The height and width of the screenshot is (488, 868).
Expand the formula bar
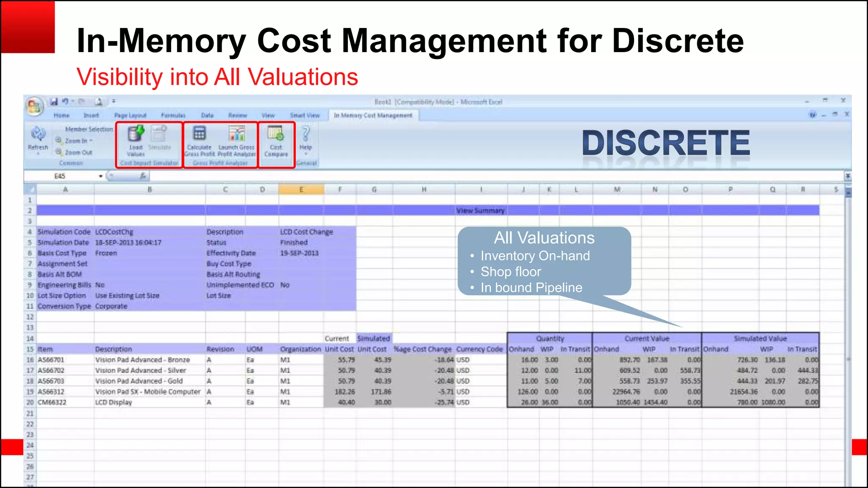pos(847,176)
